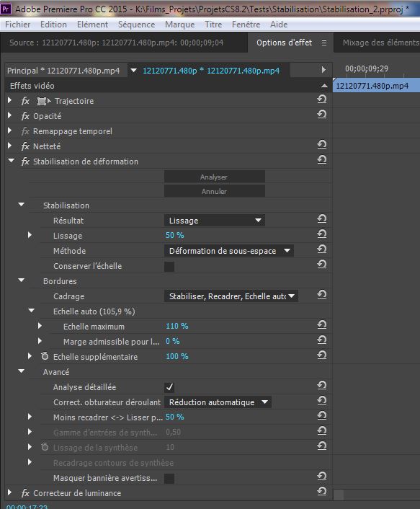This screenshot has height=509, width=420.
Task: Toggle fx for Trajectoire effect
Action: coord(25,101)
